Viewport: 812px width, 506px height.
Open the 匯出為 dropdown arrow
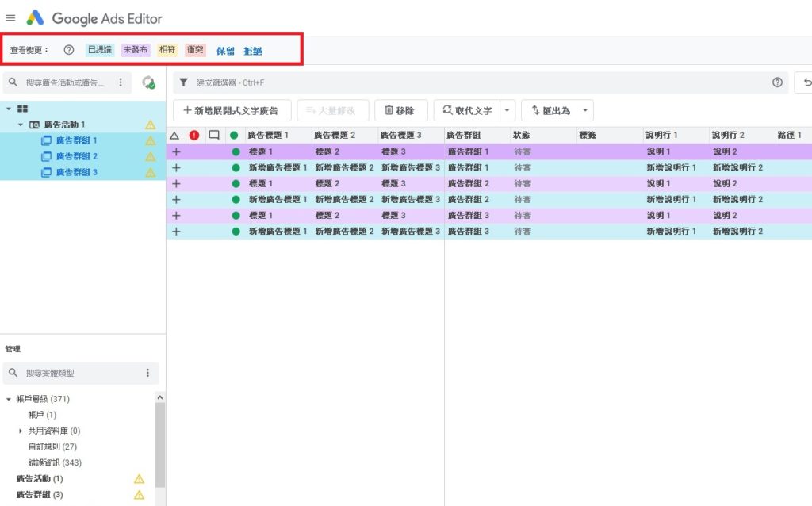click(585, 110)
